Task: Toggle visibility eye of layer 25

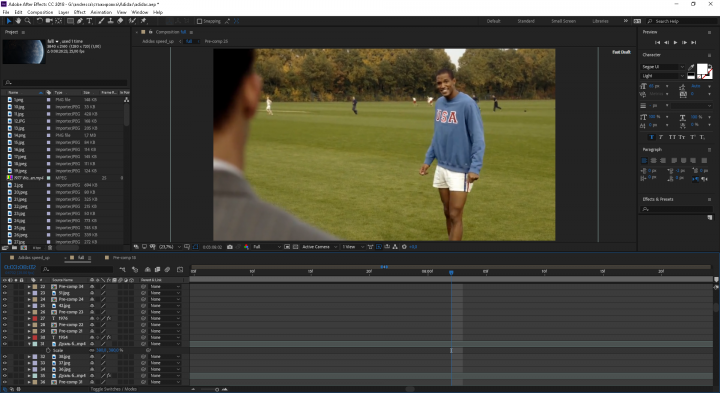Action: click(x=5, y=306)
